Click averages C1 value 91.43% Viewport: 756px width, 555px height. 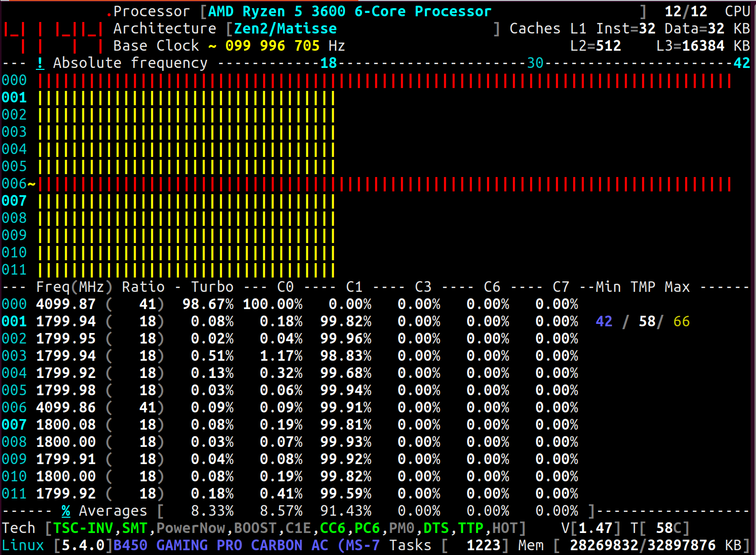(346, 511)
